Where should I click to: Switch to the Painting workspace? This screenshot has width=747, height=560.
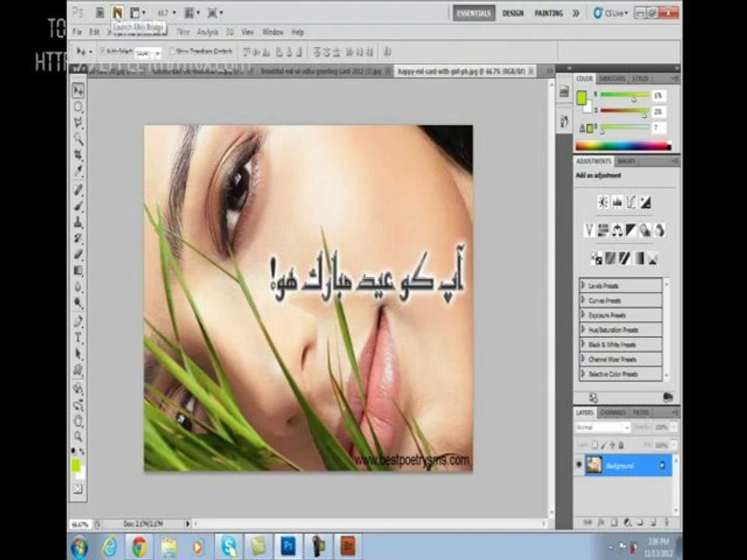[x=549, y=13]
